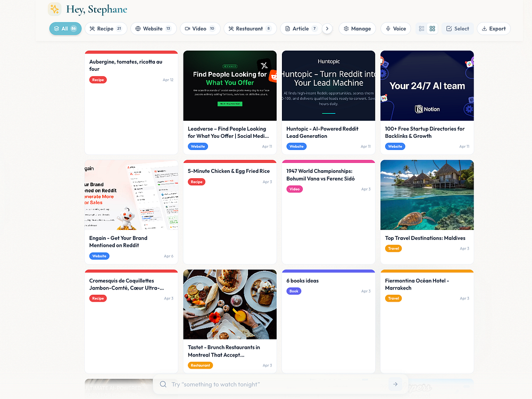Select the All filter tab

tap(65, 29)
